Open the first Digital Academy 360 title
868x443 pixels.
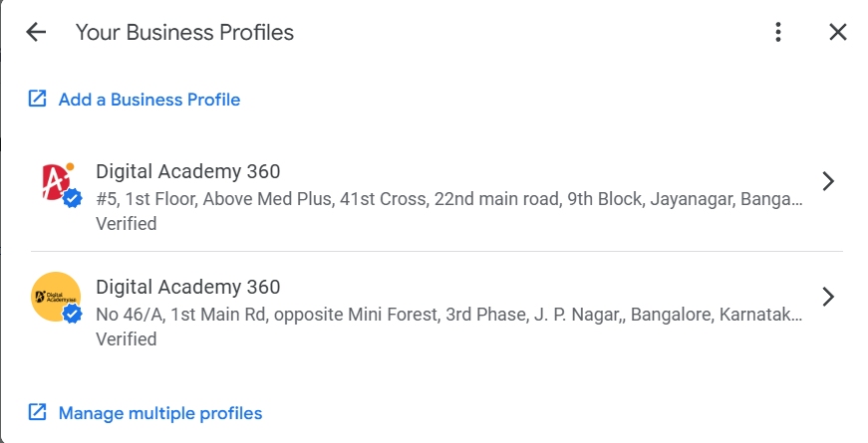click(x=188, y=171)
